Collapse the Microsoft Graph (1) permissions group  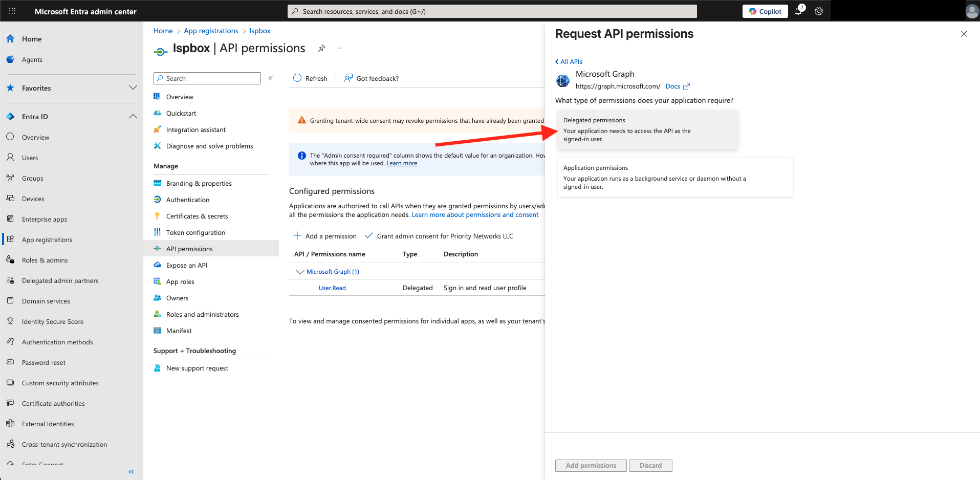click(300, 272)
